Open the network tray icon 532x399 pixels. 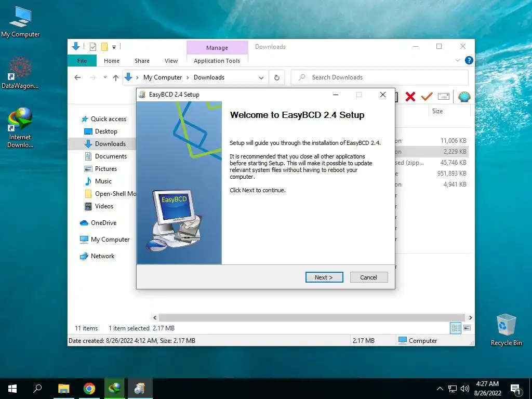coord(453,389)
